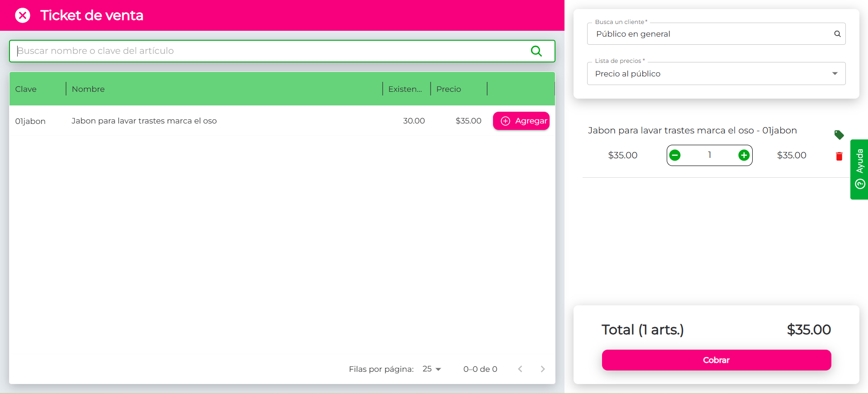Decrease quantity with the minus button
Screen dimensions: 868x394
(675, 155)
